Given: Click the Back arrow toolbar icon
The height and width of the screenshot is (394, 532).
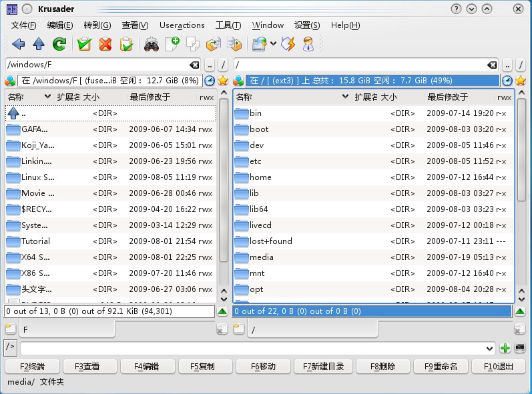Looking at the screenshot, I should pyautogui.click(x=18, y=44).
